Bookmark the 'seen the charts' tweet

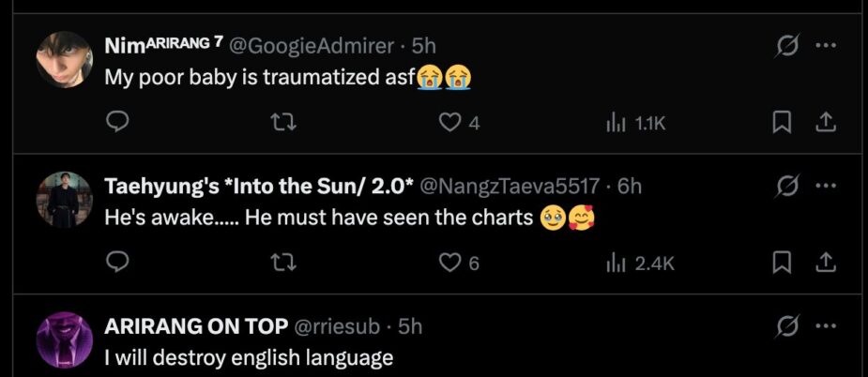coord(781,263)
